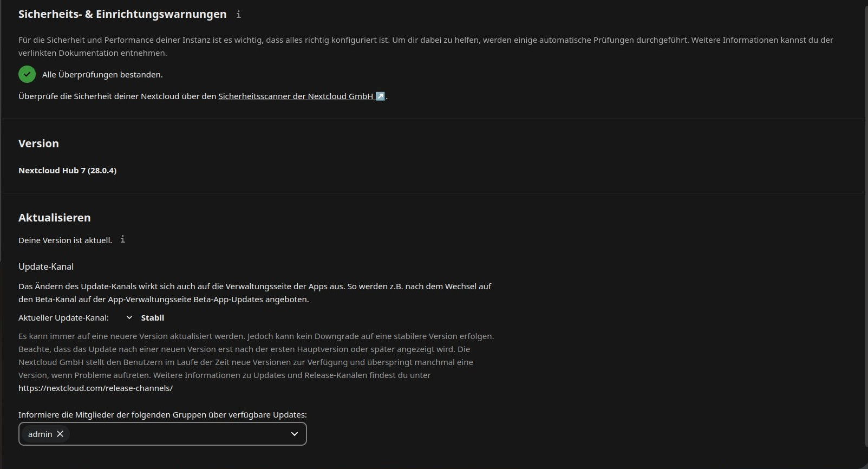
Task: Click the Update-Kanal subheading
Action: [x=46, y=266]
